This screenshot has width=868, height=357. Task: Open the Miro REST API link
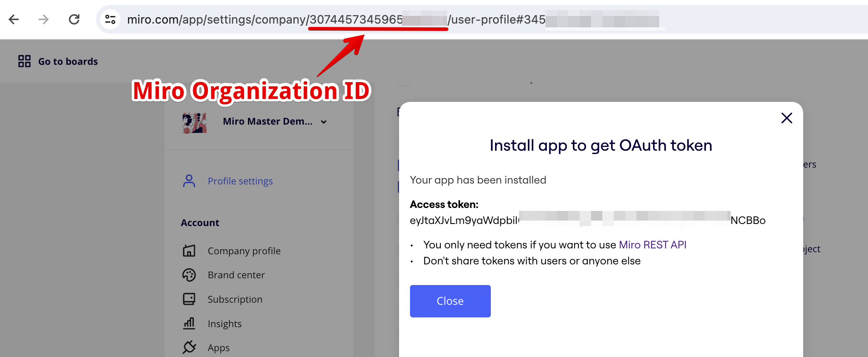[x=652, y=245]
